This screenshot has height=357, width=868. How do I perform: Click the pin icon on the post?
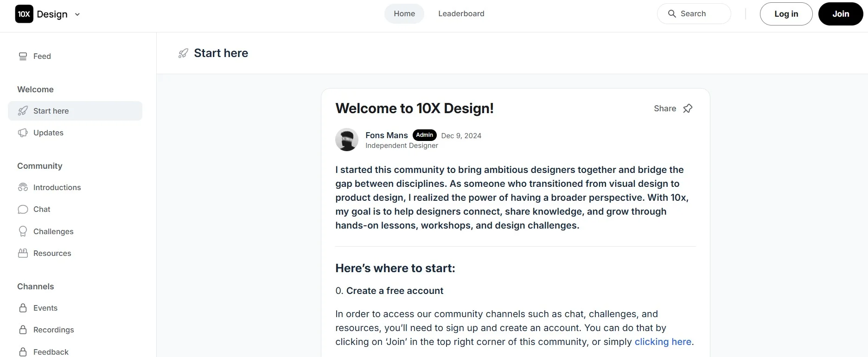(x=688, y=108)
